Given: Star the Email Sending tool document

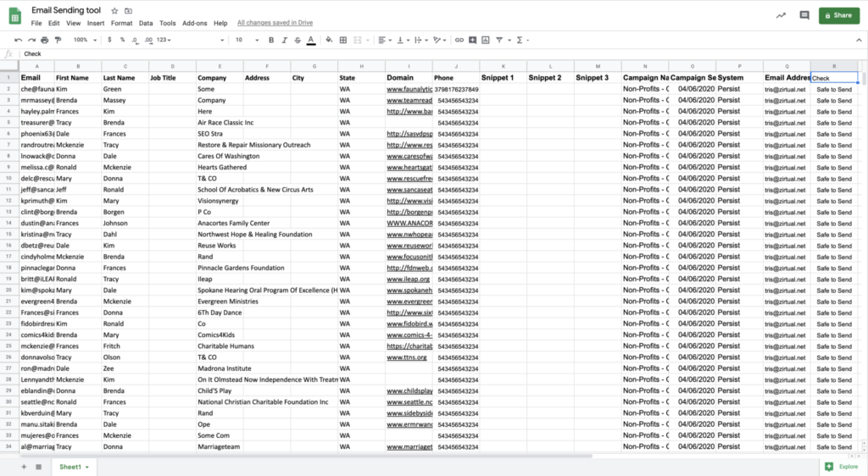Looking at the screenshot, I should click(114, 10).
